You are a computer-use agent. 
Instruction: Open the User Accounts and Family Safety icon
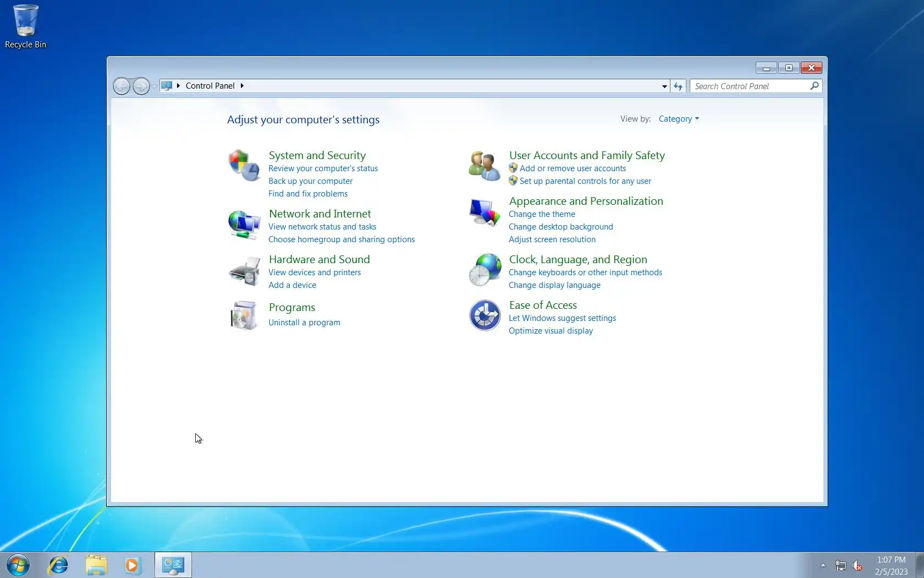click(485, 165)
